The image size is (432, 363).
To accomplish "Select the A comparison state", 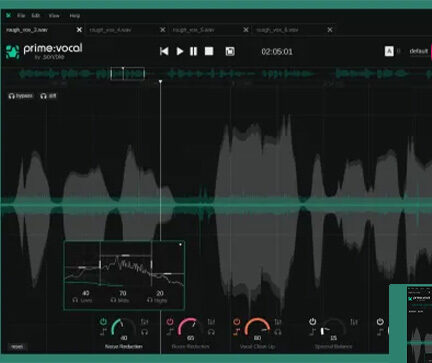I will [x=389, y=51].
